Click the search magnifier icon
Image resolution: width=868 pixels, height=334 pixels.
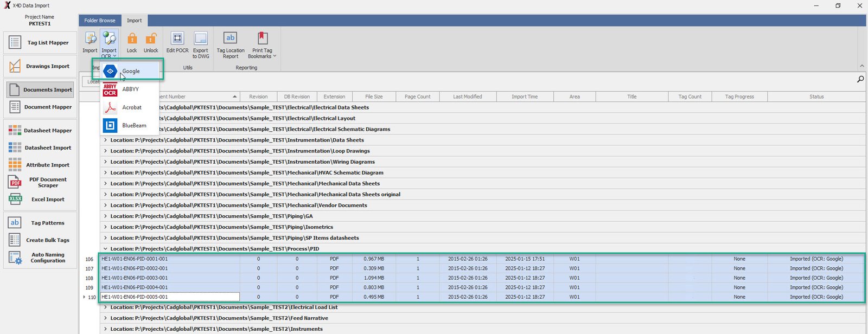pyautogui.click(x=860, y=79)
